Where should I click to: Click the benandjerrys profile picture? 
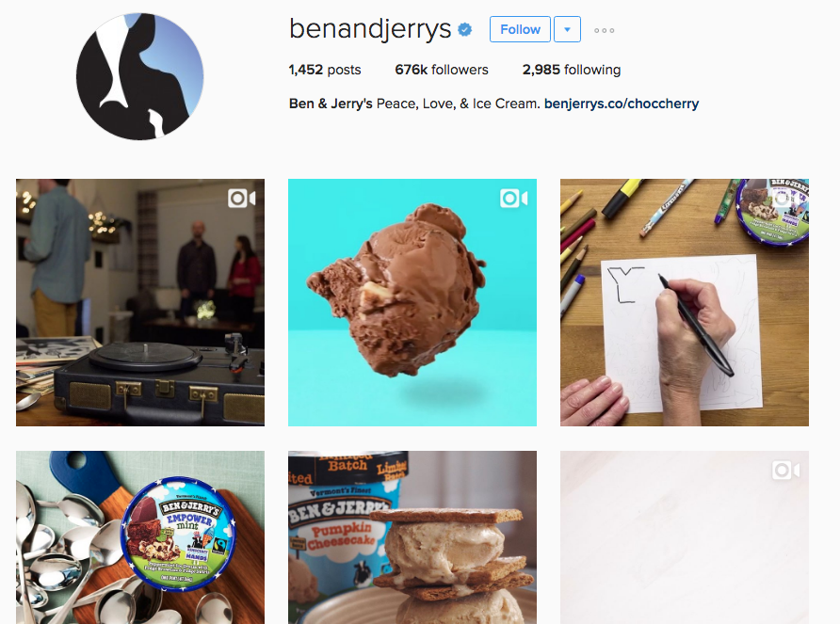pos(139,76)
